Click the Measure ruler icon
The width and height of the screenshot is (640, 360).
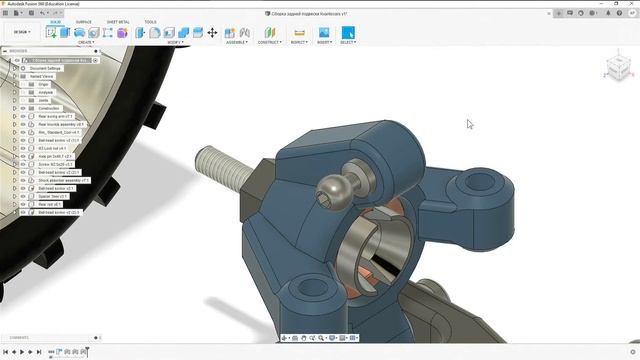click(300, 33)
